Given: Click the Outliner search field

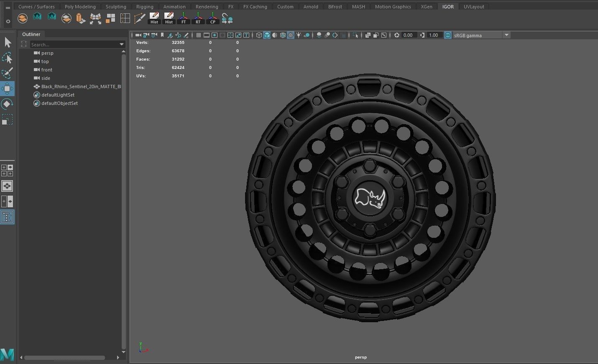Looking at the screenshot, I should (74, 44).
